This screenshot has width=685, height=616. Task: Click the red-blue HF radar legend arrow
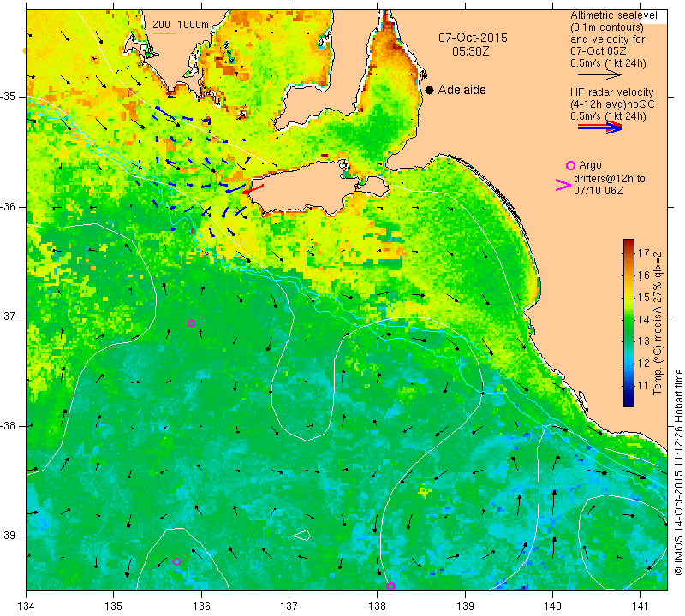[599, 127]
